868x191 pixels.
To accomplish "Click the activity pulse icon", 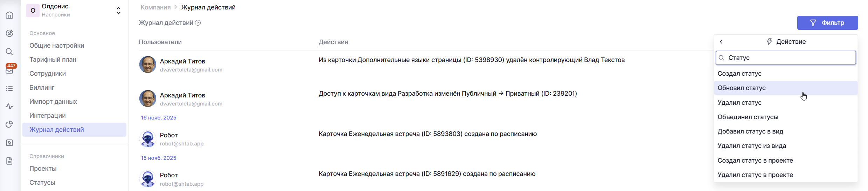I will click(x=9, y=107).
